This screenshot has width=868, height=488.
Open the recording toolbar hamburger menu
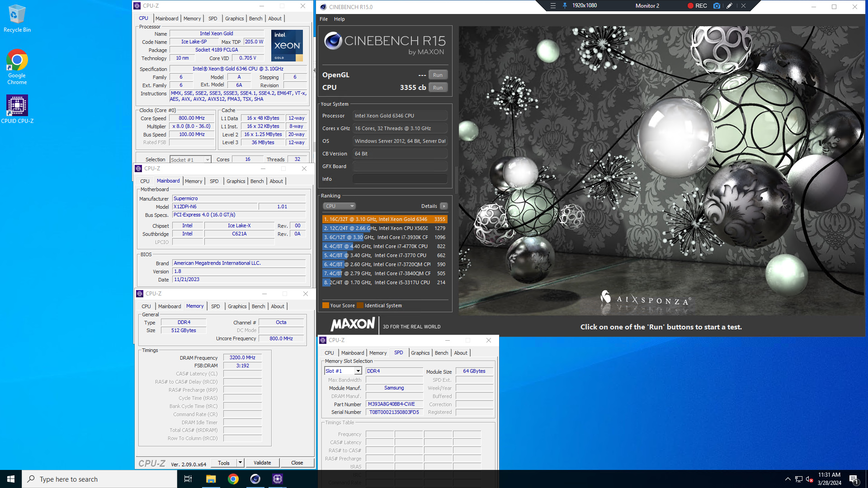(x=552, y=6)
